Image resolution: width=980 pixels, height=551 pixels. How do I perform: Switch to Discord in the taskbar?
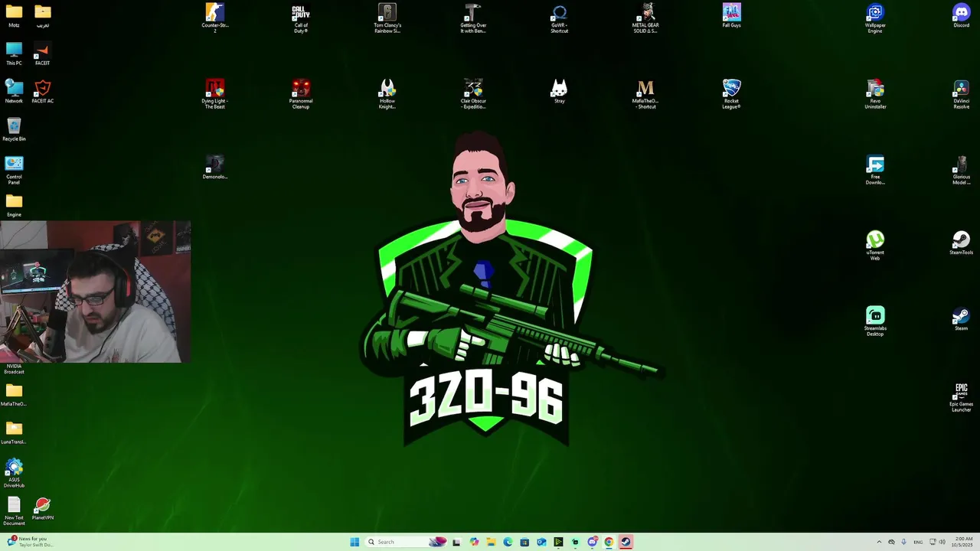tap(592, 542)
